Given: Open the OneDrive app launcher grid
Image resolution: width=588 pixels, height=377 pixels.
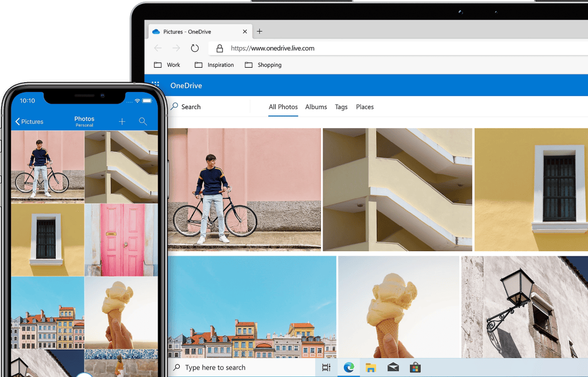Looking at the screenshot, I should tap(155, 86).
